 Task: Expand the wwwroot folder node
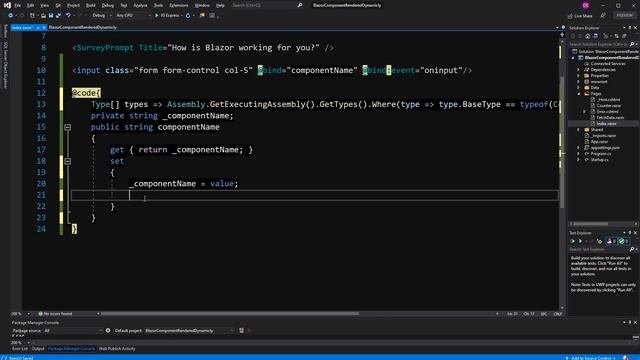pos(578,82)
